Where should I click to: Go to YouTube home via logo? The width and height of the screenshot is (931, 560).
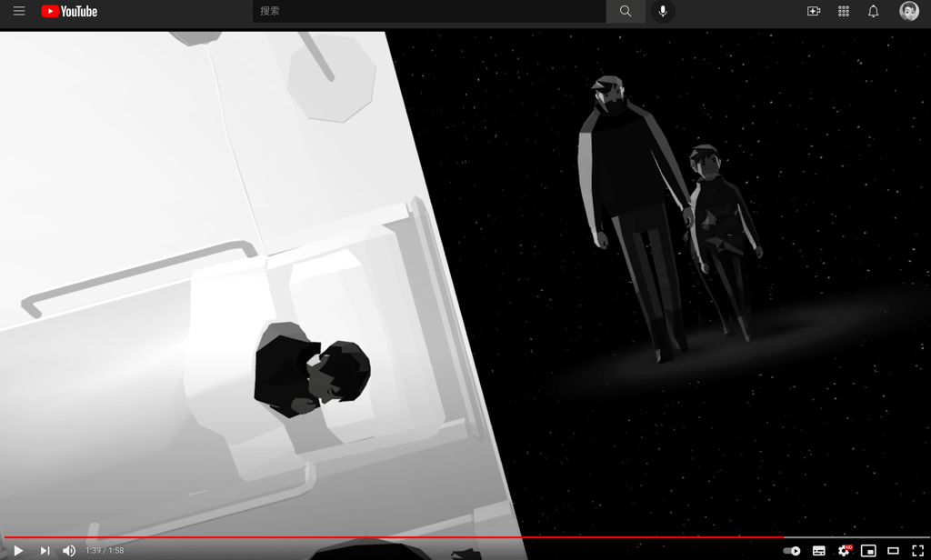69,11
